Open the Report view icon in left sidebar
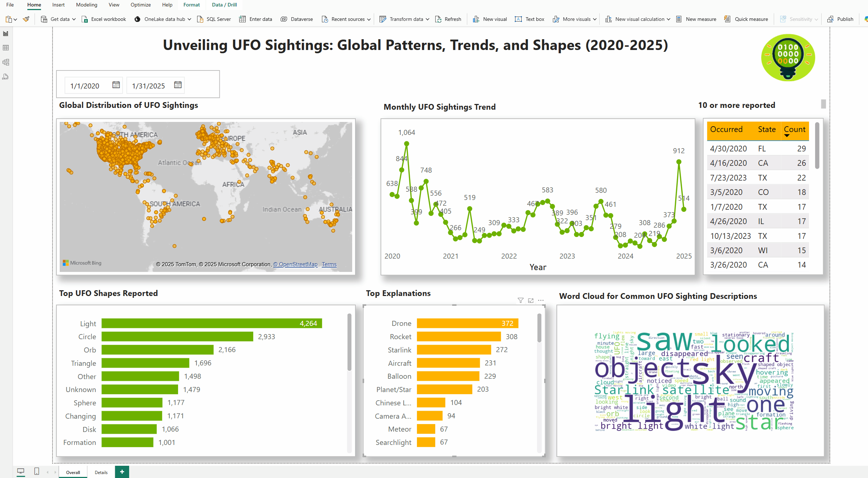Image resolution: width=868 pixels, height=478 pixels. coord(6,34)
